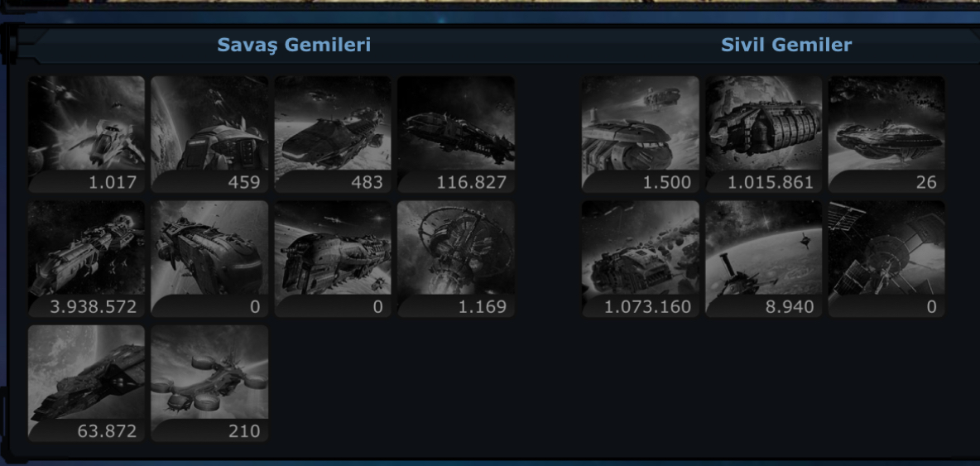Choose the cruiser ship showing 483
Image resolution: width=980 pixels, height=466 pixels.
pyautogui.click(x=333, y=134)
